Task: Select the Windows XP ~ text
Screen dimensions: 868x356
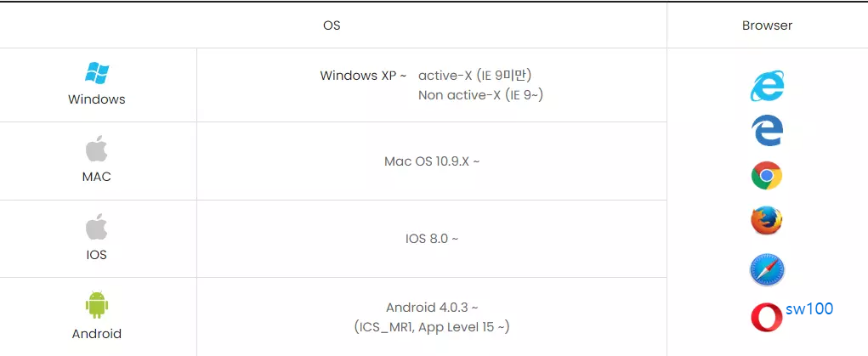Action: [x=364, y=76]
